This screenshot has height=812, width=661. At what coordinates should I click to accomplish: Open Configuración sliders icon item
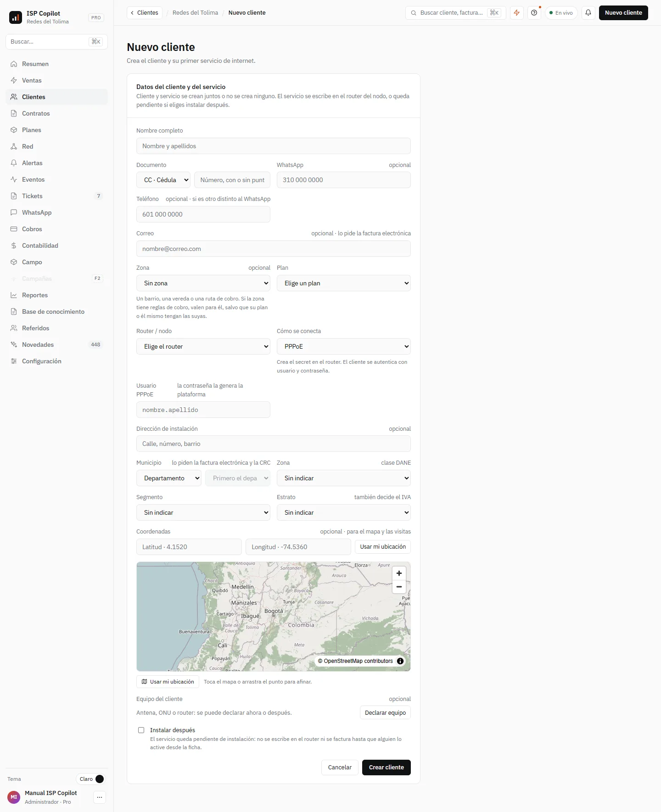tap(56, 361)
